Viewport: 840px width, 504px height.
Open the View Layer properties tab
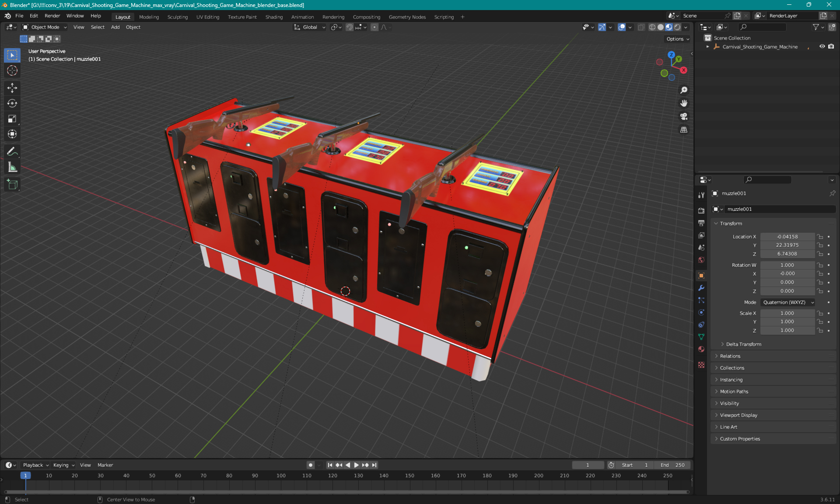[701, 235]
